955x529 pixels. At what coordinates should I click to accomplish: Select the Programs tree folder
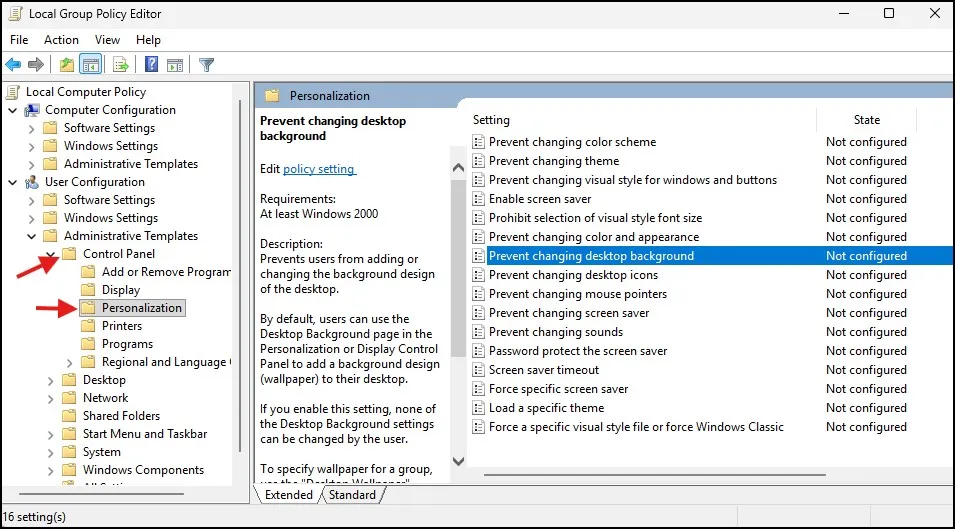[x=127, y=344]
